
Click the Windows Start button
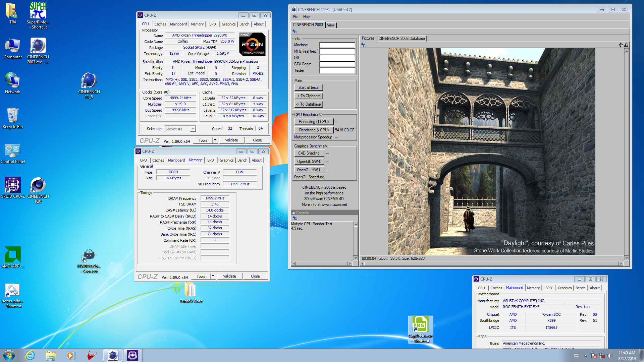(9, 355)
